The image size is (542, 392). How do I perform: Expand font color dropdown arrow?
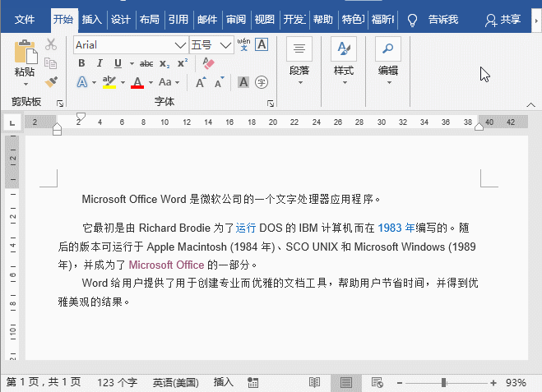151,82
